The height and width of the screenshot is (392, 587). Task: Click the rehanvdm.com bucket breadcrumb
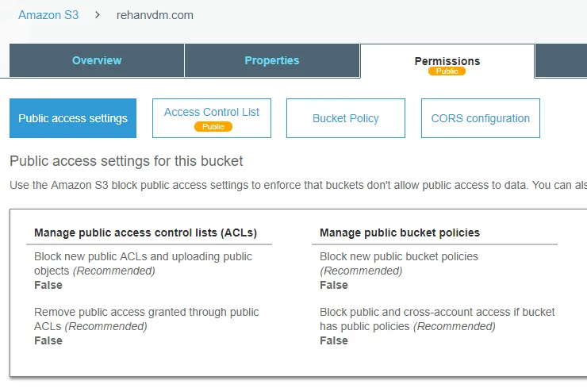coord(155,15)
